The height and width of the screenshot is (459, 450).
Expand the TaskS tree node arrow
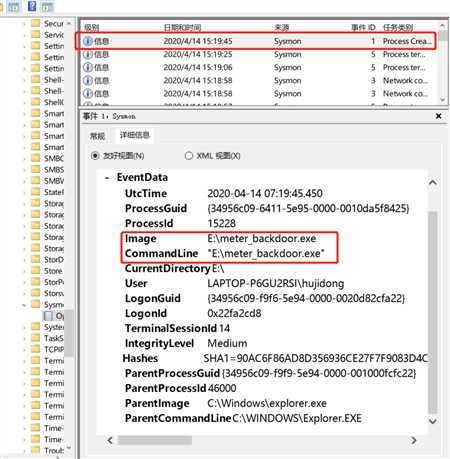pyautogui.click(x=24, y=338)
